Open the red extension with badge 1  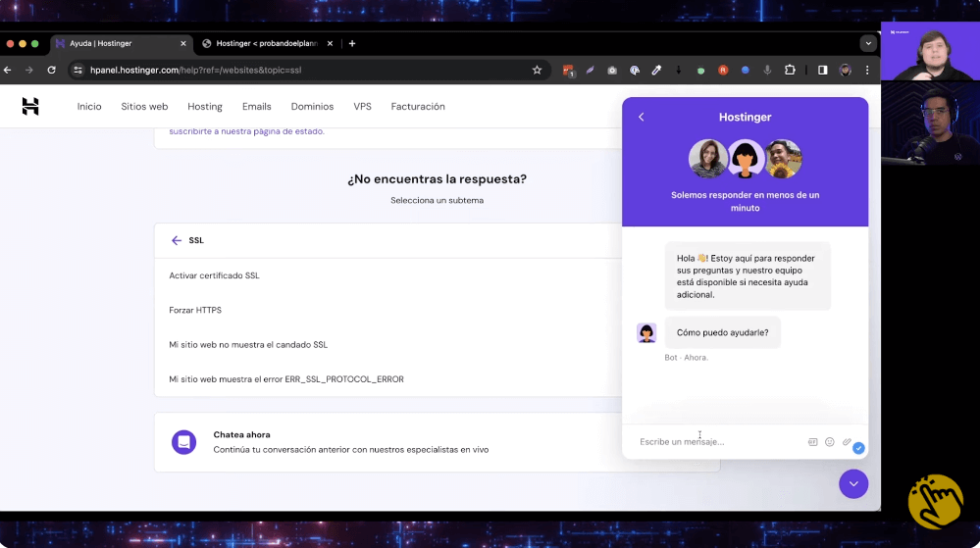point(568,71)
